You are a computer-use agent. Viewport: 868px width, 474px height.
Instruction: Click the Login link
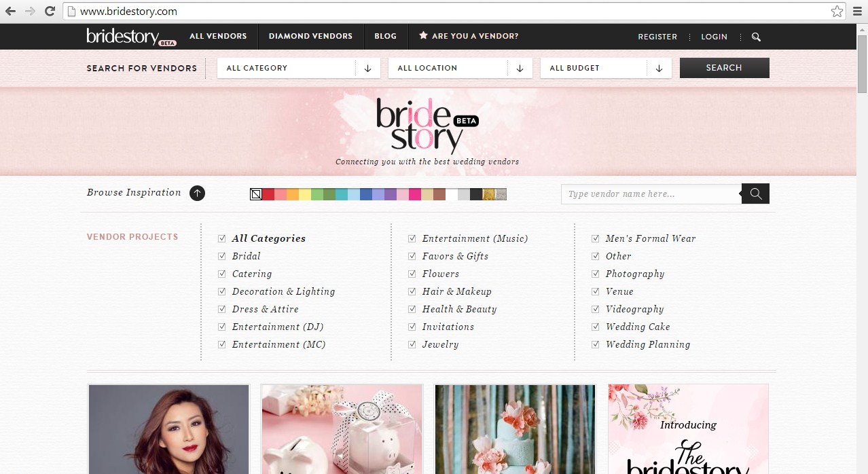(x=714, y=37)
